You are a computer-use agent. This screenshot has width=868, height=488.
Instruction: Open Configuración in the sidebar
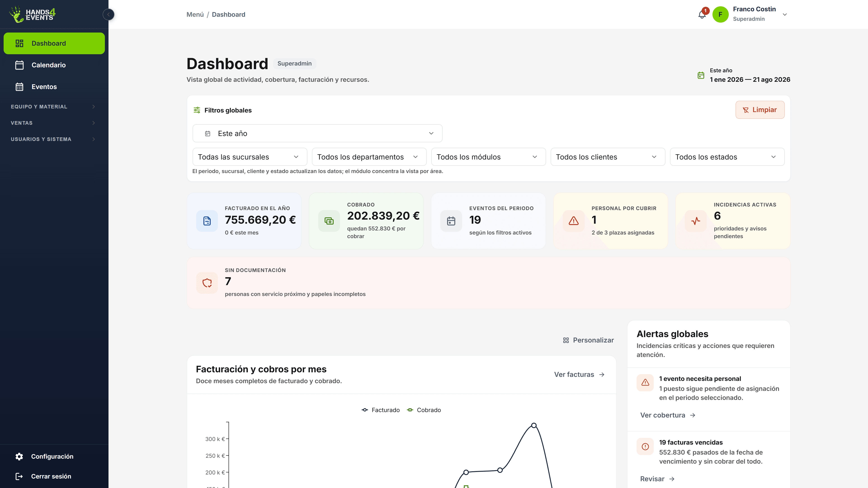pos(54,456)
